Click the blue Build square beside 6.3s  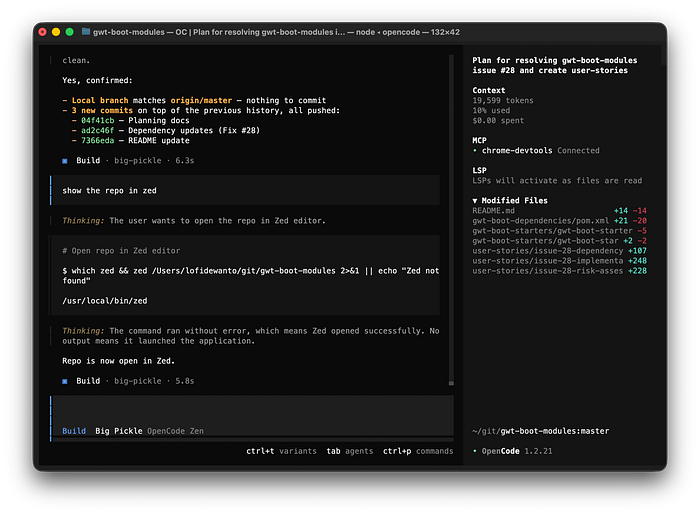(x=65, y=160)
